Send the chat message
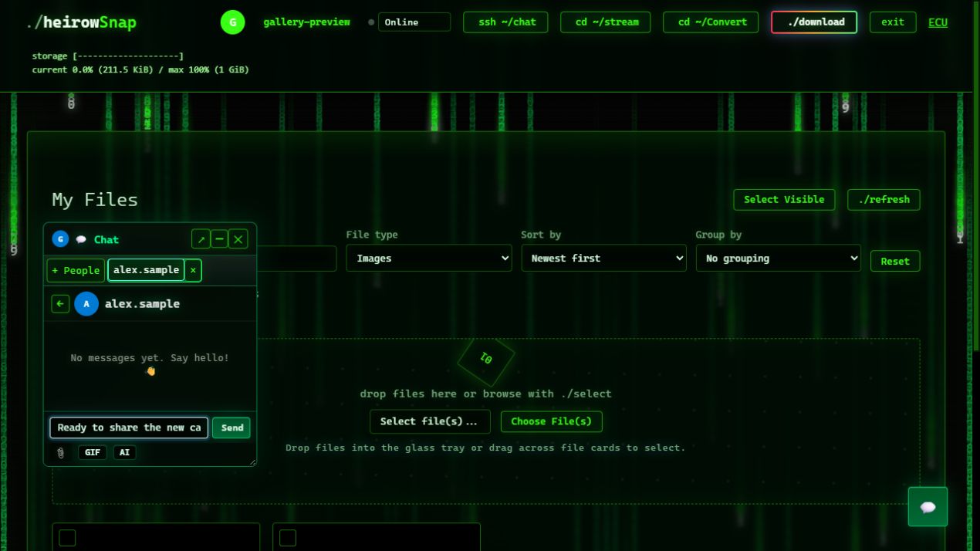The width and height of the screenshot is (980, 551). pos(231,428)
